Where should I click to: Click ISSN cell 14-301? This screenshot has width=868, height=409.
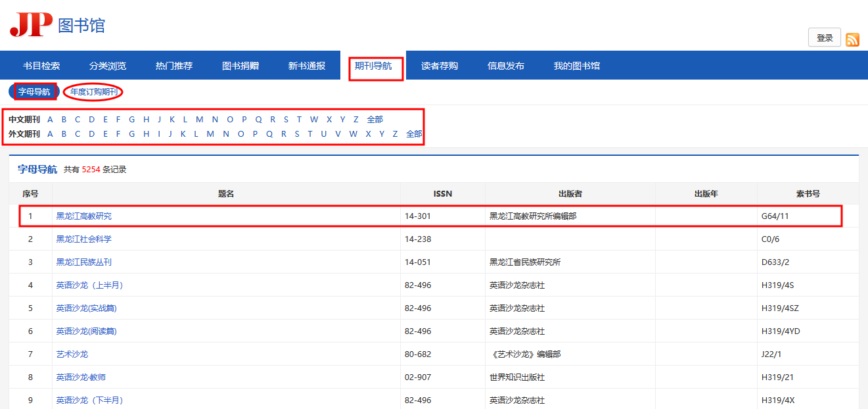click(418, 216)
